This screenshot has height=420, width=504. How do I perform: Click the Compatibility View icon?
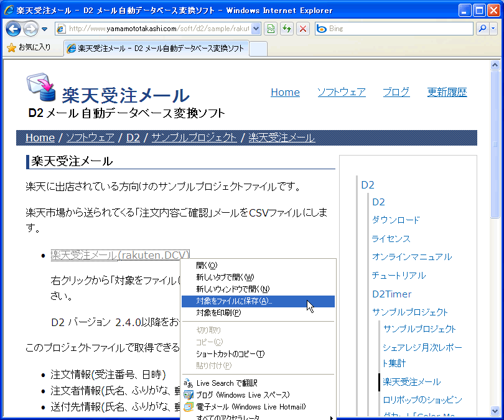tap(271, 29)
